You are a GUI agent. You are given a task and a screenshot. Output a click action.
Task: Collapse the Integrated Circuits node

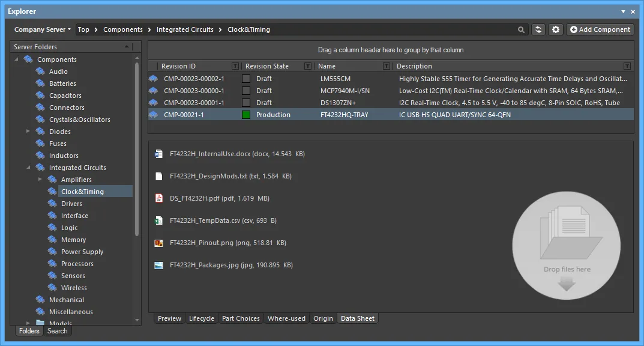point(28,168)
